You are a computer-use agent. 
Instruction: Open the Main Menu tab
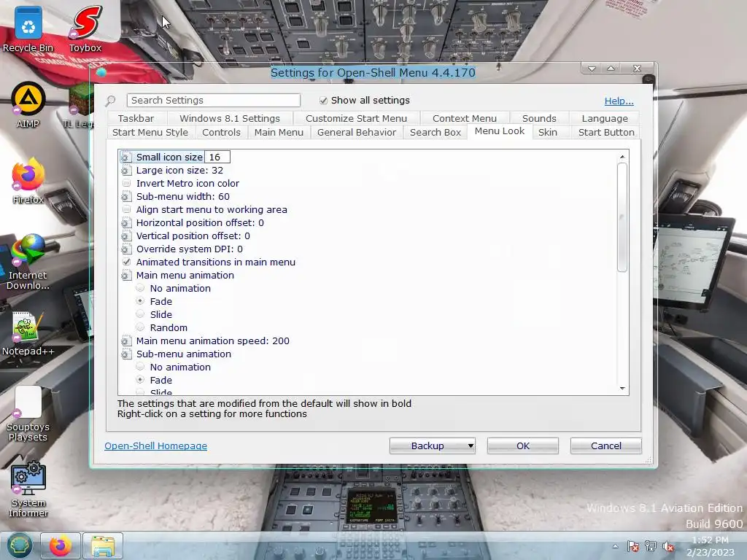point(279,133)
